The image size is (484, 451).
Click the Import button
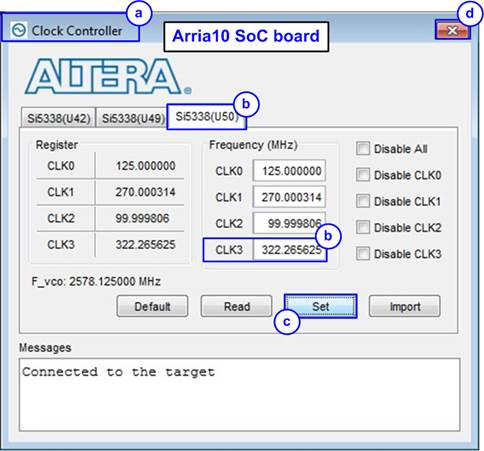click(x=405, y=306)
